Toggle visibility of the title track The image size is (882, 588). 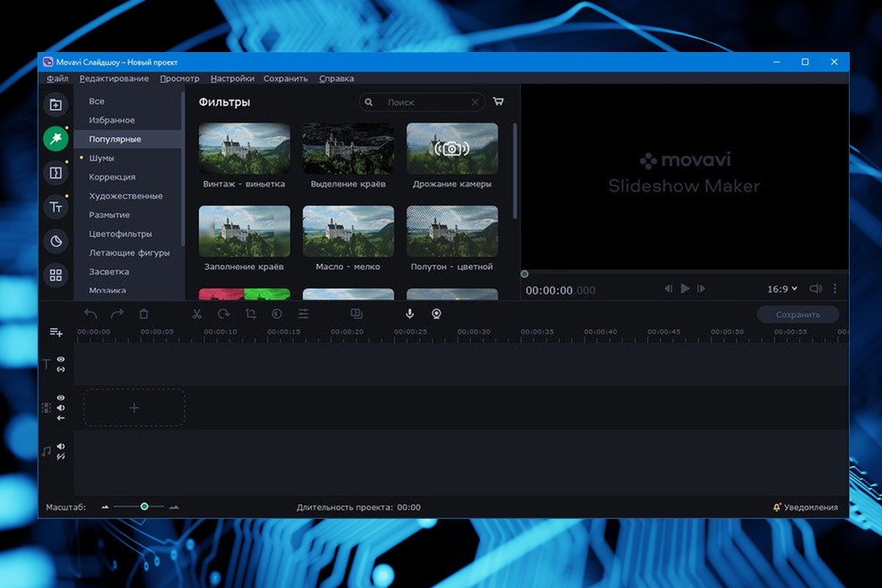(x=61, y=359)
